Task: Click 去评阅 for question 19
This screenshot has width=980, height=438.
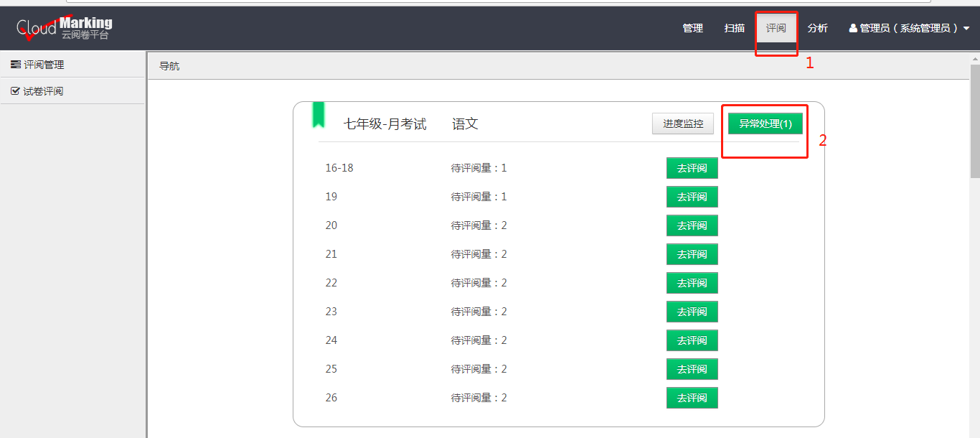Action: coord(692,197)
